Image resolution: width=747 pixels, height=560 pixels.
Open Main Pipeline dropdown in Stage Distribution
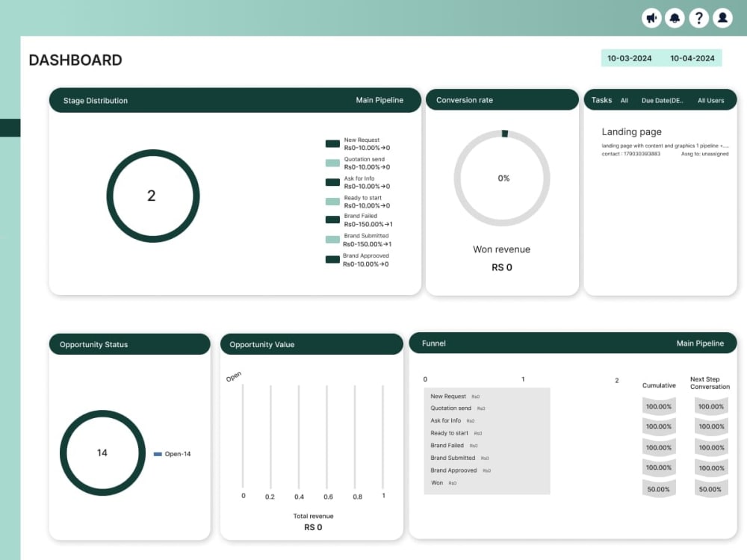[x=379, y=100]
